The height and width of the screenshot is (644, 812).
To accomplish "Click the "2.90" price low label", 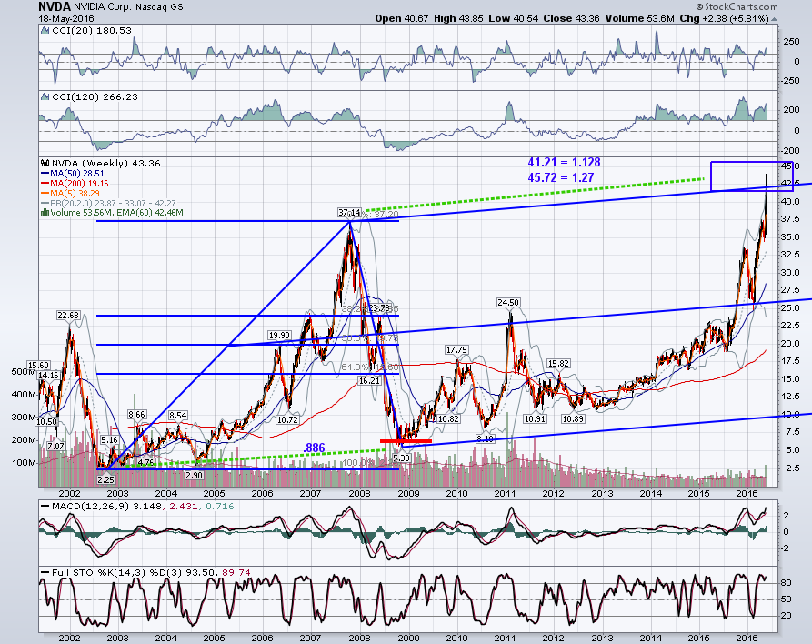I will (x=195, y=475).
